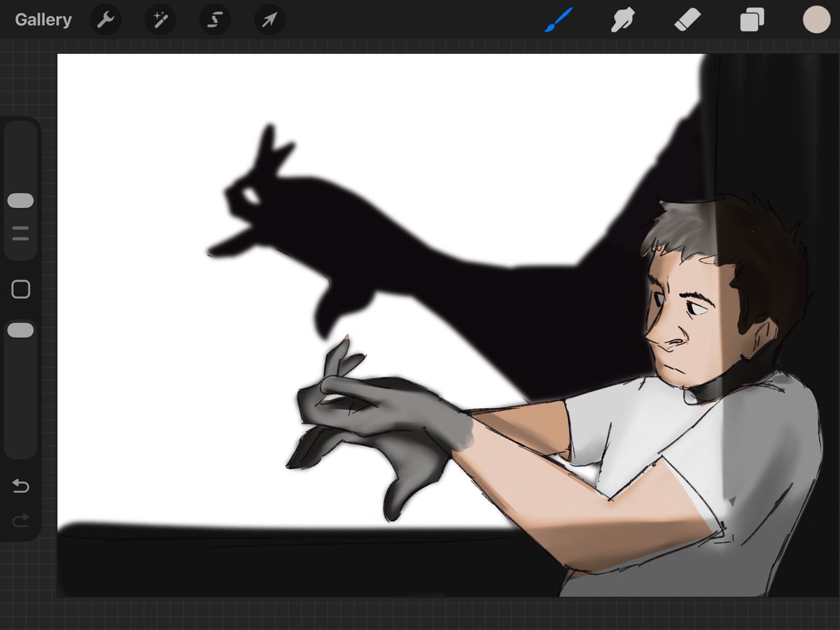The width and height of the screenshot is (840, 630).
Task: Select the Smudge tool
Action: (x=622, y=20)
